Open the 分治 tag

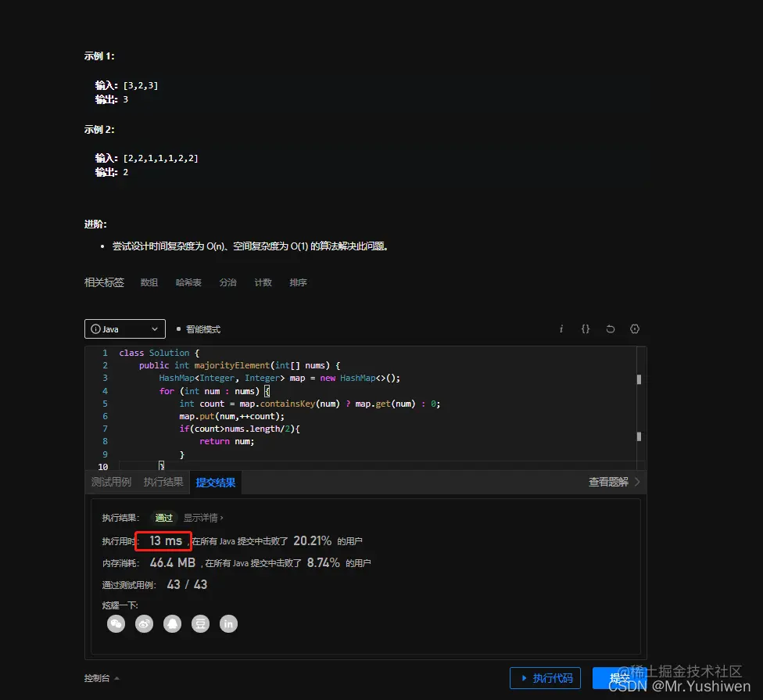pos(227,282)
